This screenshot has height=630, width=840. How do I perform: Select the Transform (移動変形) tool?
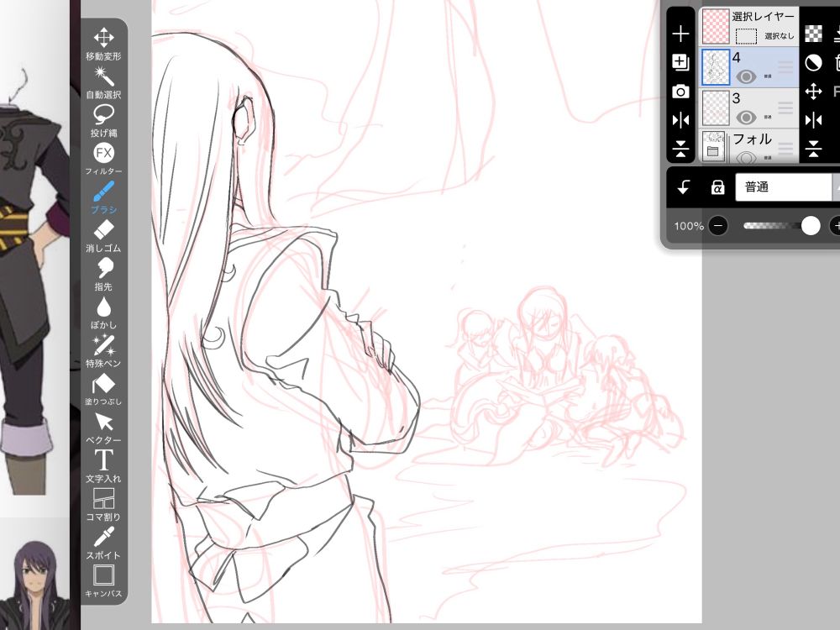point(103,44)
